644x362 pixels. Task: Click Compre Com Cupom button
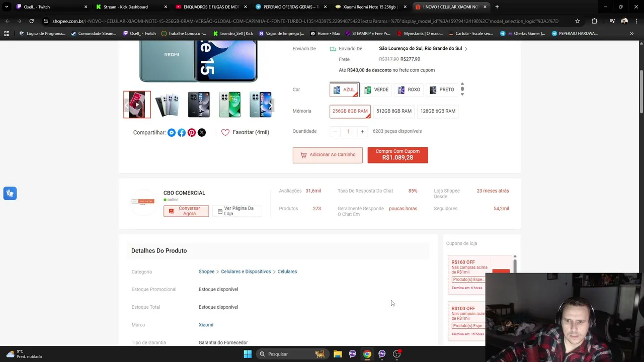click(x=397, y=155)
